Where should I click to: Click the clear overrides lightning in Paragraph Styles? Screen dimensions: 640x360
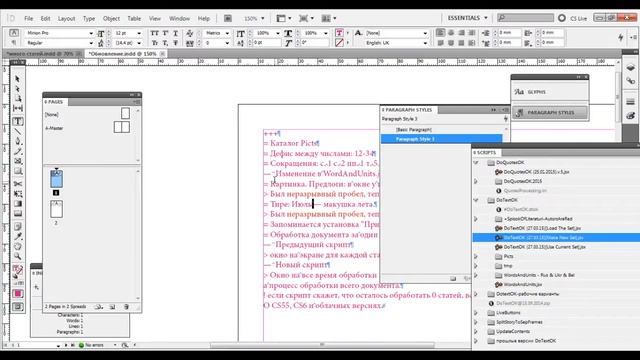pyautogui.click(x=506, y=119)
